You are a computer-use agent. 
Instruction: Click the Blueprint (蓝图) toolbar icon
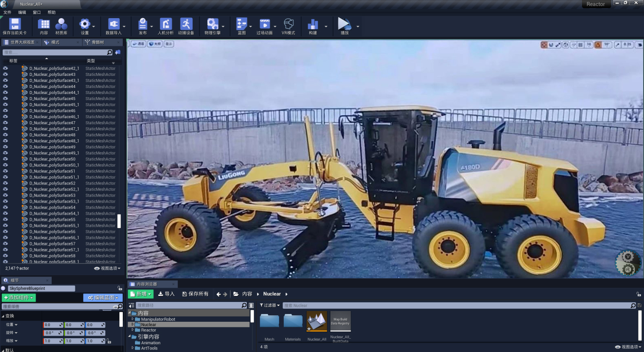click(242, 24)
